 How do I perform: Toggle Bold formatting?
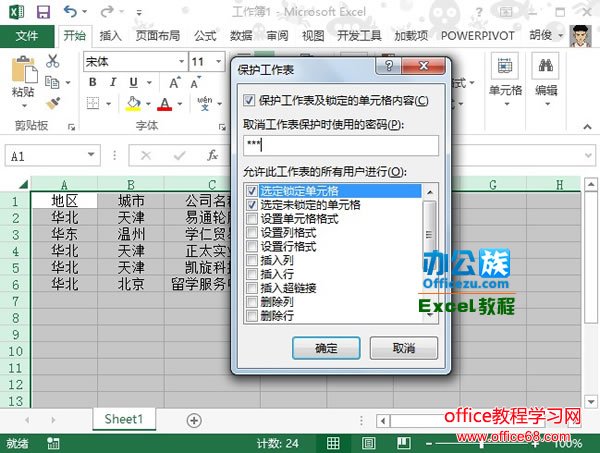(92, 82)
